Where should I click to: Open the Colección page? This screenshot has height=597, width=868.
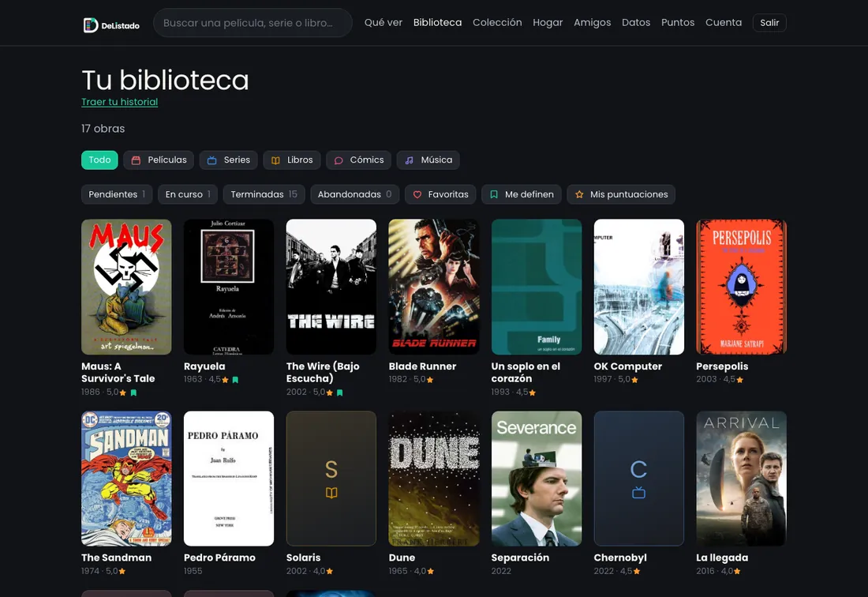point(497,23)
